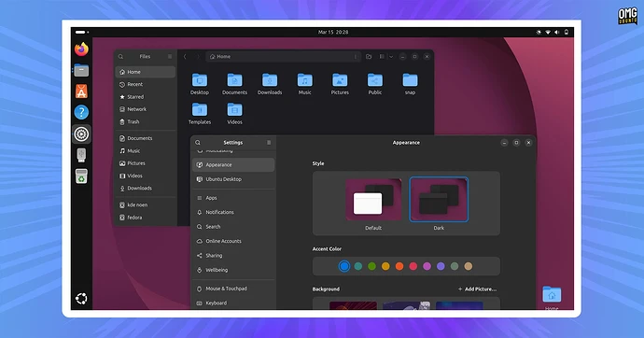Open the Home folder icon on the desktop

(552, 294)
